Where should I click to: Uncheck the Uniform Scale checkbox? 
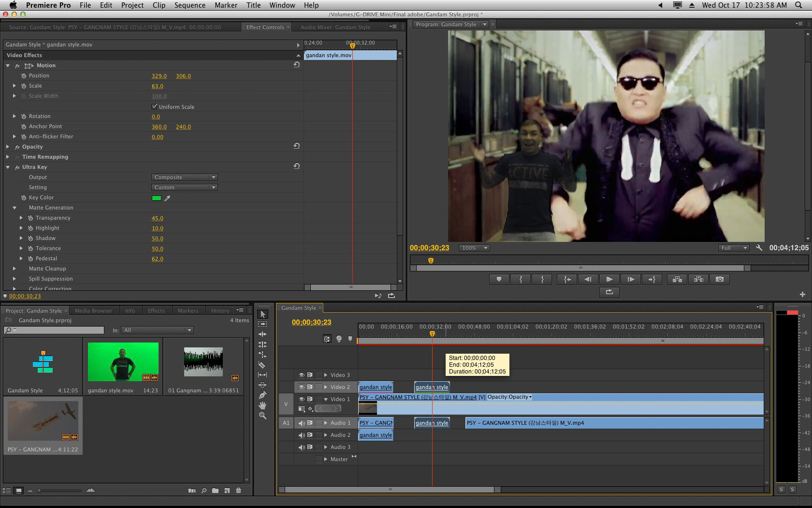pyautogui.click(x=155, y=106)
